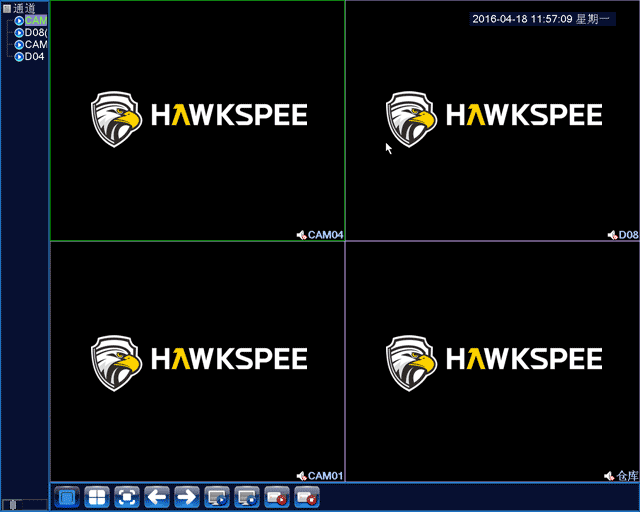Viewport: 640px width, 512px height.
Task: Click play icon next to D04 entry
Action: [x=19, y=57]
